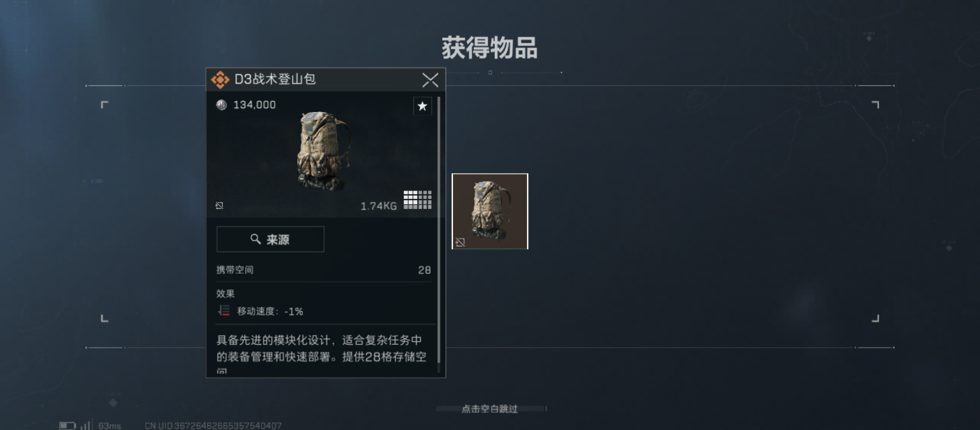Click the magnifier icon in the 来源 button
Viewport: 980px width, 430px height.
click(255, 239)
